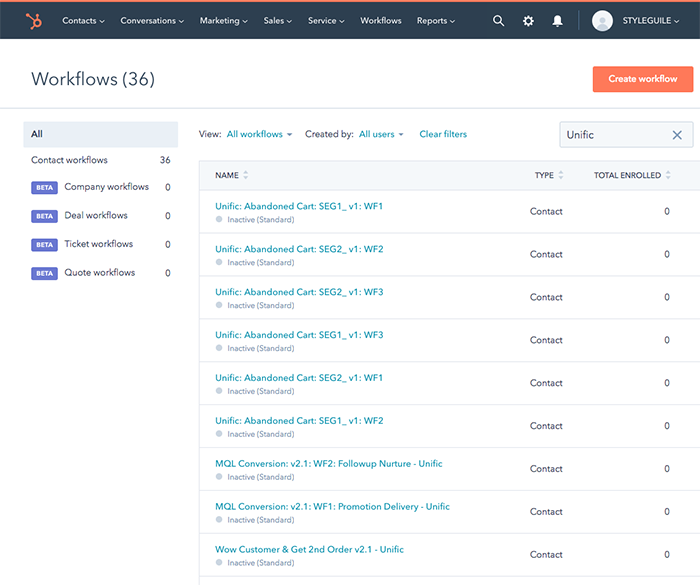Open Unific: Abandoned Cart: SEG1_ v1: WF1

coord(299,206)
